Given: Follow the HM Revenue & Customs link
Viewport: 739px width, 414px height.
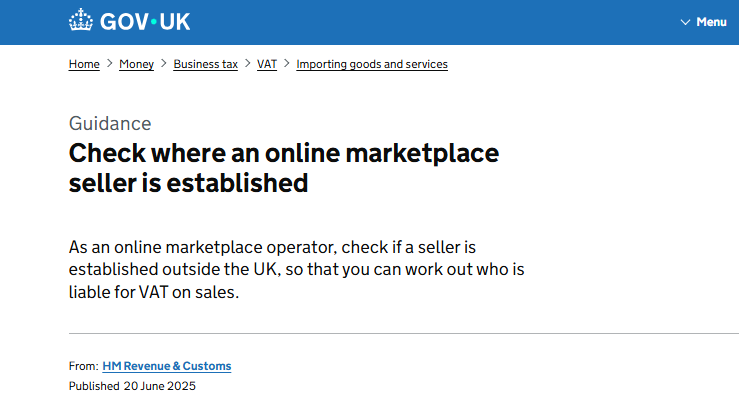Looking at the screenshot, I should (x=167, y=366).
